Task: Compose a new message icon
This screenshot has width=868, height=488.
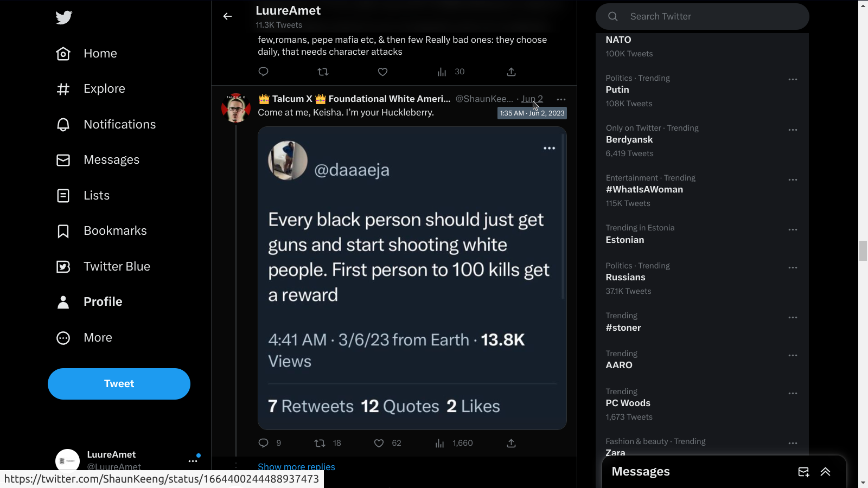Action: (803, 472)
